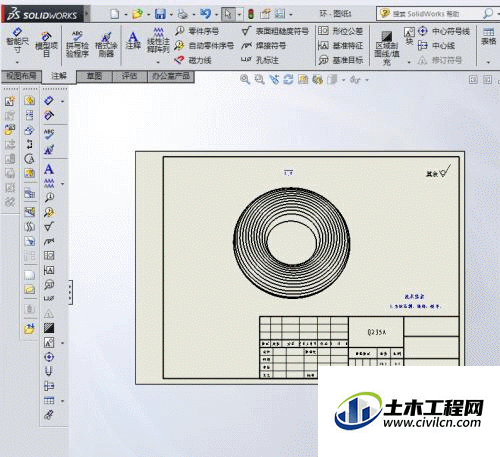Select the Smart Dimension tool in ribbon

[x=17, y=40]
